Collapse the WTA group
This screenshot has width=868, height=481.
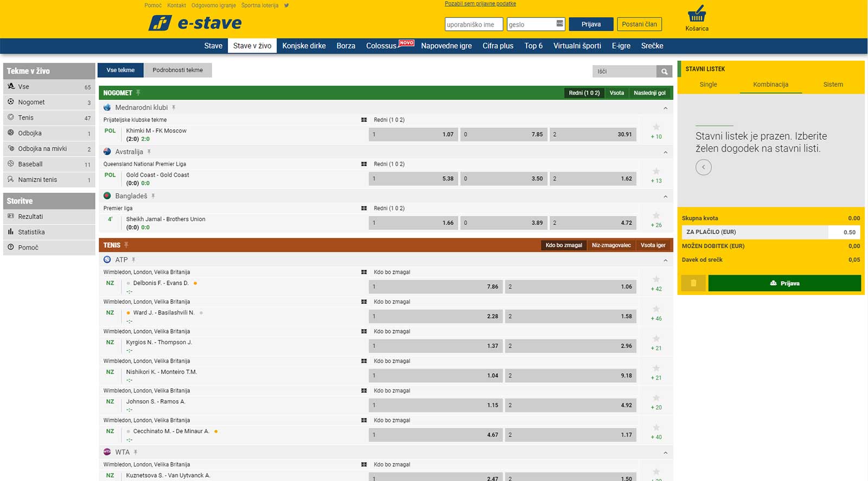(x=665, y=452)
